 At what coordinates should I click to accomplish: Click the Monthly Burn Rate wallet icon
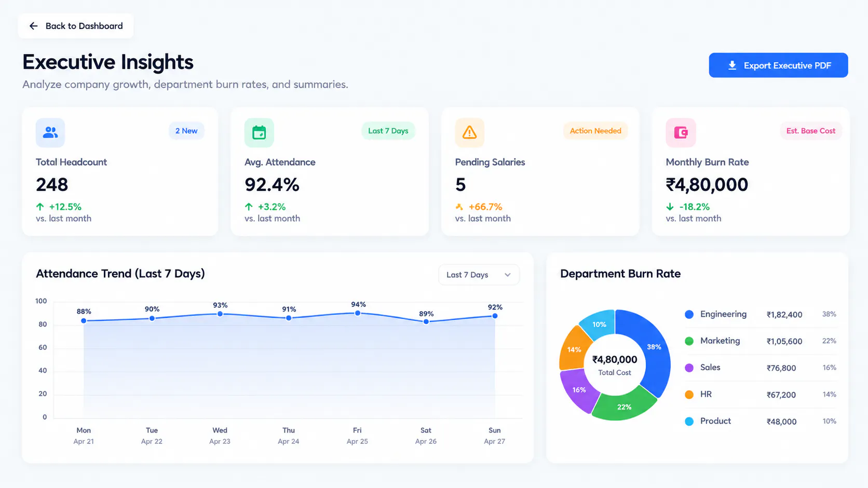tap(681, 132)
